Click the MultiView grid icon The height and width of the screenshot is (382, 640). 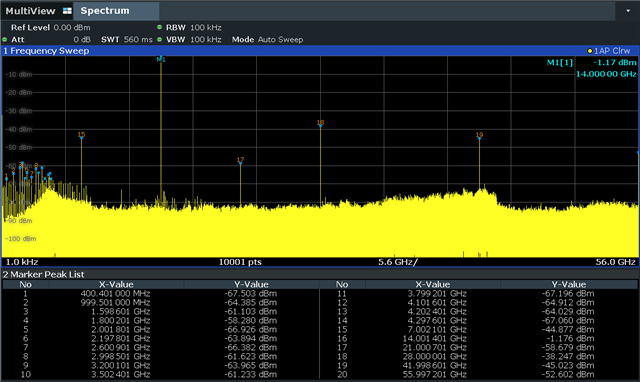[x=67, y=11]
